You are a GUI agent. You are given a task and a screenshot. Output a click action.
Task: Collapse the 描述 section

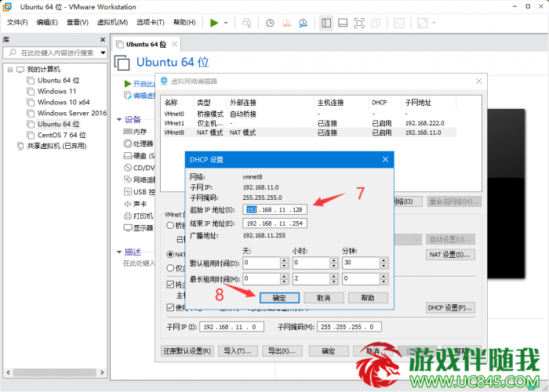(119, 252)
